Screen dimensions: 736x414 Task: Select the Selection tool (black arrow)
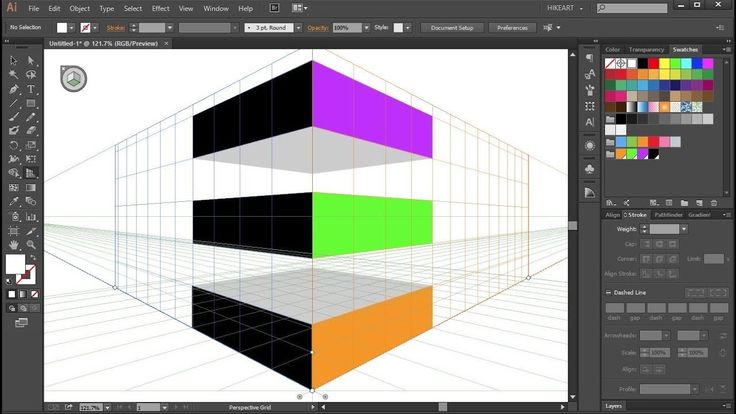click(x=14, y=61)
